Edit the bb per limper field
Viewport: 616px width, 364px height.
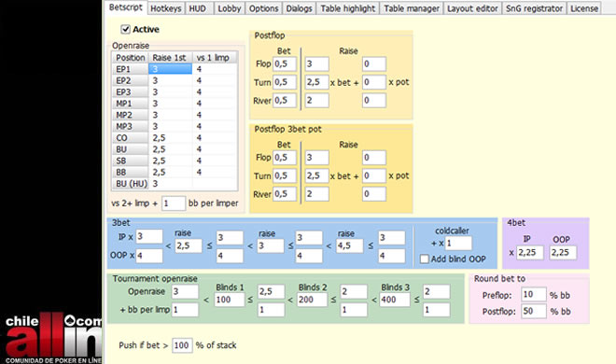pos(174,203)
